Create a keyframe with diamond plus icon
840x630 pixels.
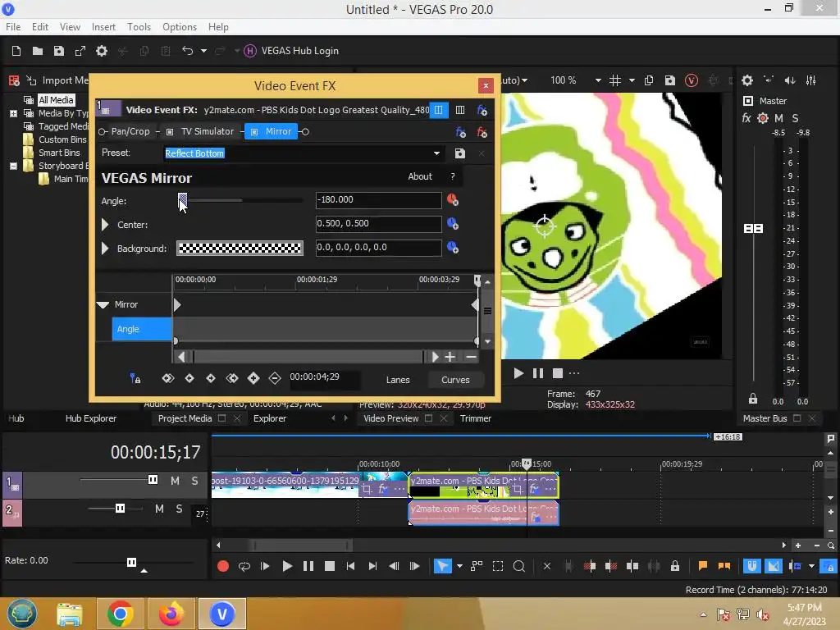coord(253,378)
